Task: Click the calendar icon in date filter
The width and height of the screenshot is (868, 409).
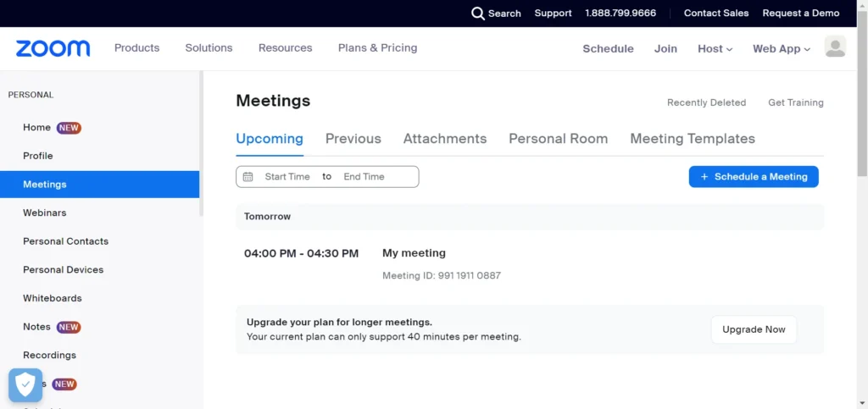Action: pyautogui.click(x=248, y=177)
